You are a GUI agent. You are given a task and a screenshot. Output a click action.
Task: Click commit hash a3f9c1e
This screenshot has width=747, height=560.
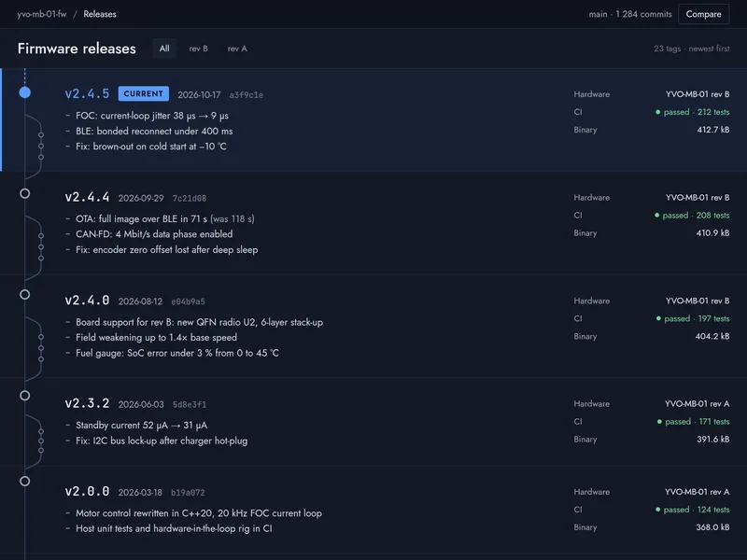(246, 95)
